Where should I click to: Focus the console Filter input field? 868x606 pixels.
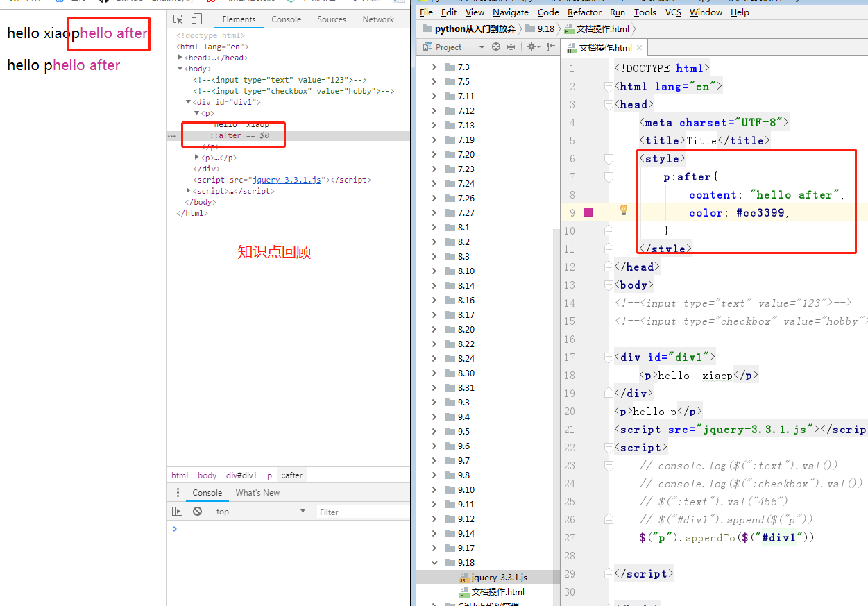pyautogui.click(x=363, y=512)
